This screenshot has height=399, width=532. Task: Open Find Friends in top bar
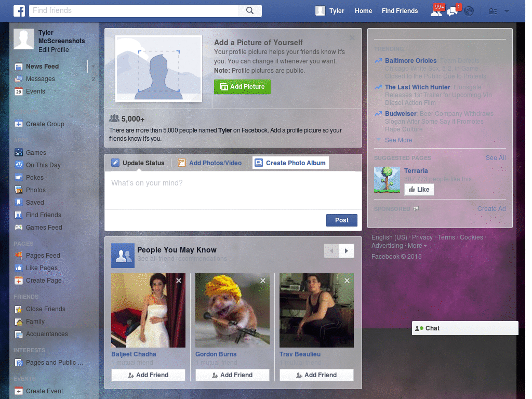point(400,11)
